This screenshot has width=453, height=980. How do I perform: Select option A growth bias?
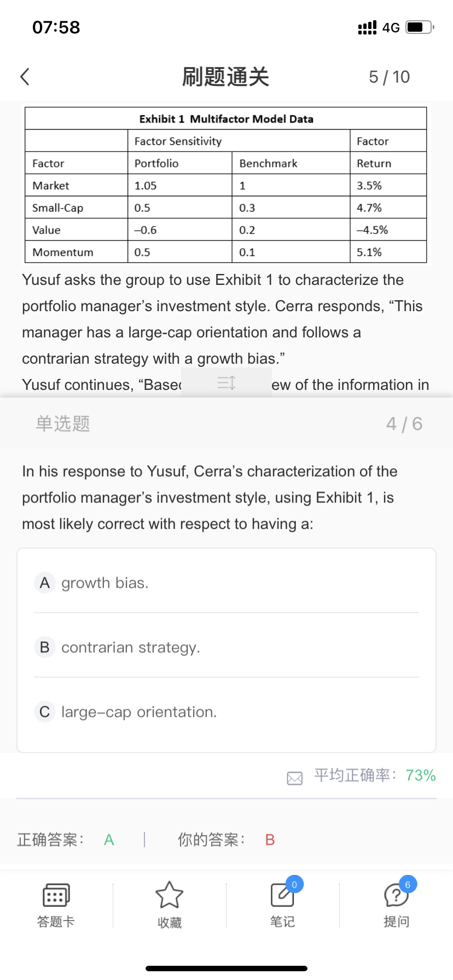pos(104,583)
